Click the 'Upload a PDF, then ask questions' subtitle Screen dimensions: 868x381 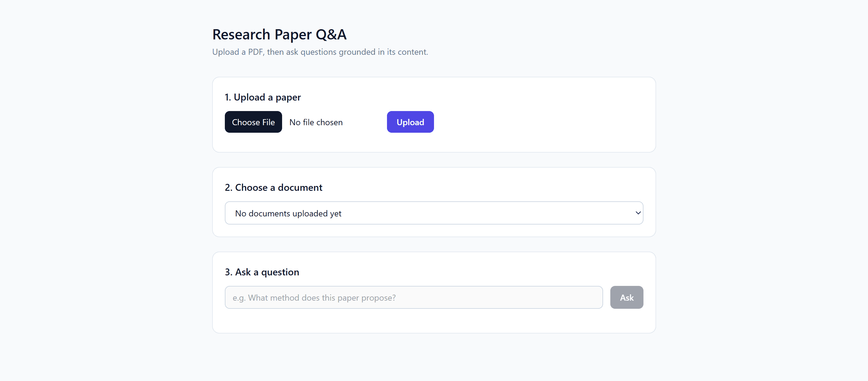[x=320, y=52]
